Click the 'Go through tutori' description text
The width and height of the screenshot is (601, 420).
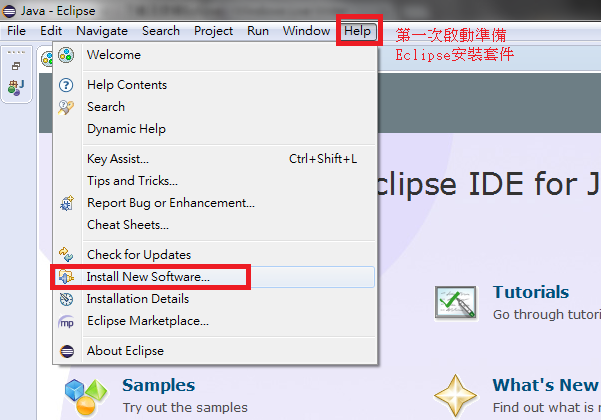pos(547,315)
